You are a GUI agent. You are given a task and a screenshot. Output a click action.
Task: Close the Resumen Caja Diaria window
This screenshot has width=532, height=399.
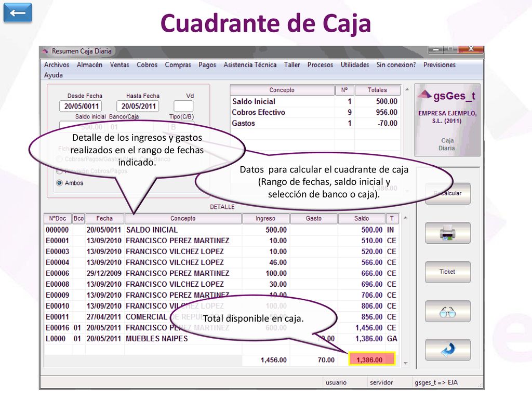click(x=471, y=49)
